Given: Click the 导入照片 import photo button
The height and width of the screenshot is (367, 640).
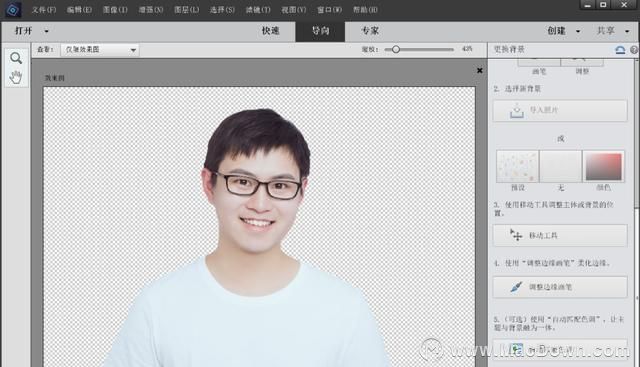Looking at the screenshot, I should 560,111.
